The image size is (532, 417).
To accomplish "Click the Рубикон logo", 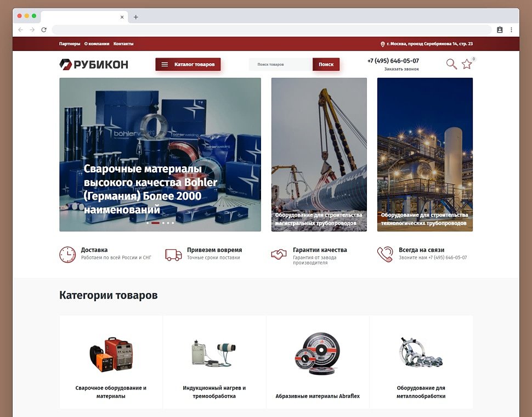I will click(94, 64).
